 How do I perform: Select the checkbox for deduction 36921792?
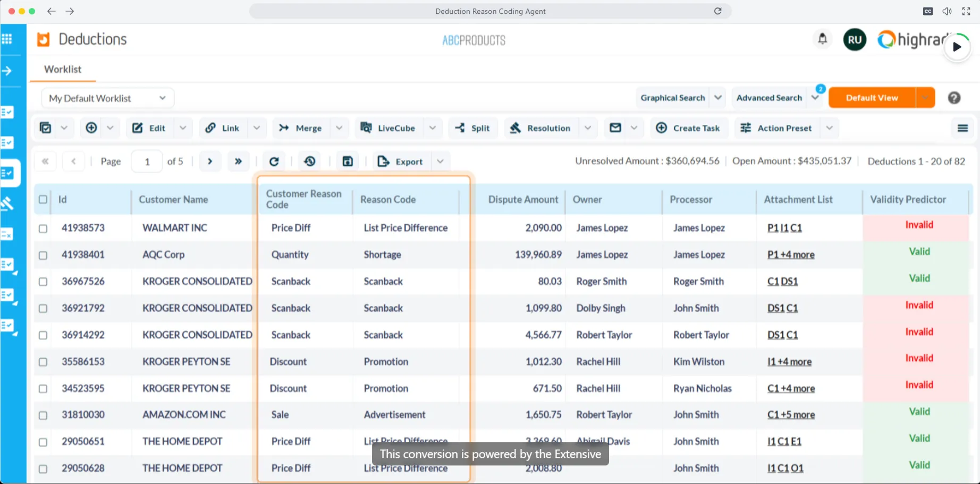tap(43, 308)
